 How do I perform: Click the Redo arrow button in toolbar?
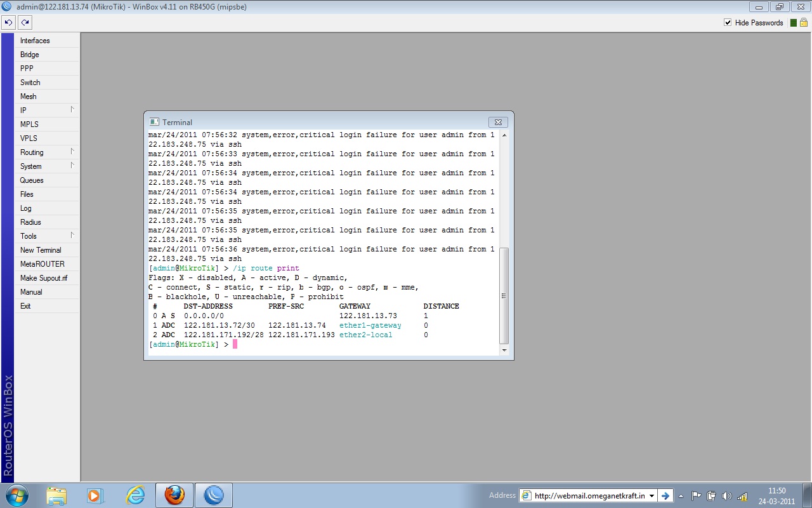click(x=25, y=22)
